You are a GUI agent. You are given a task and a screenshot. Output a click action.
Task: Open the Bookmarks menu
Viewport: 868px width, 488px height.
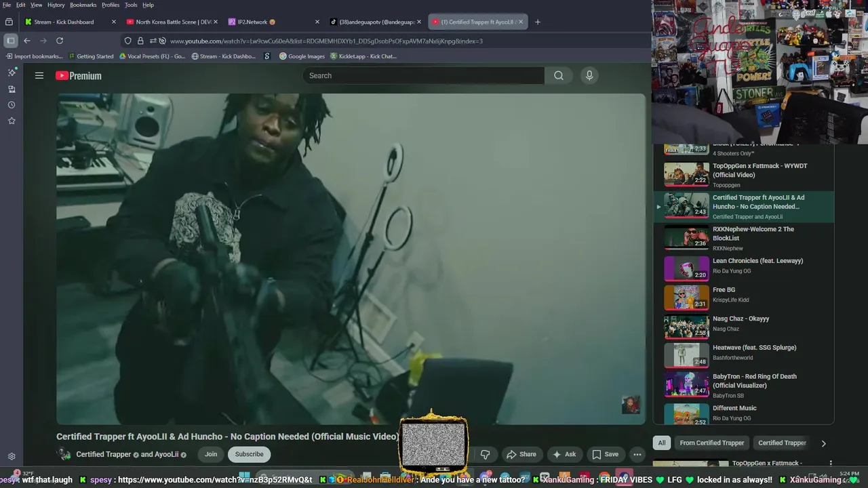click(83, 5)
